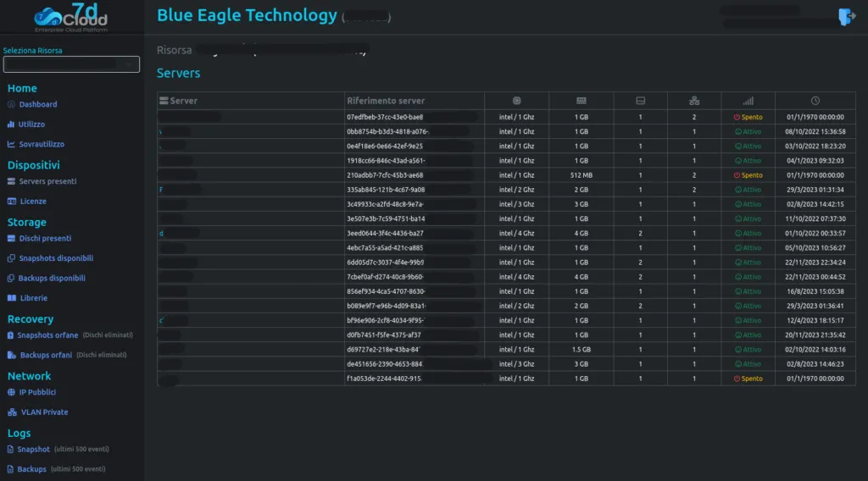Screen dimensions: 868x481
Task: Click timestamp 08/10/2022 15:36:58
Action: [815, 131]
